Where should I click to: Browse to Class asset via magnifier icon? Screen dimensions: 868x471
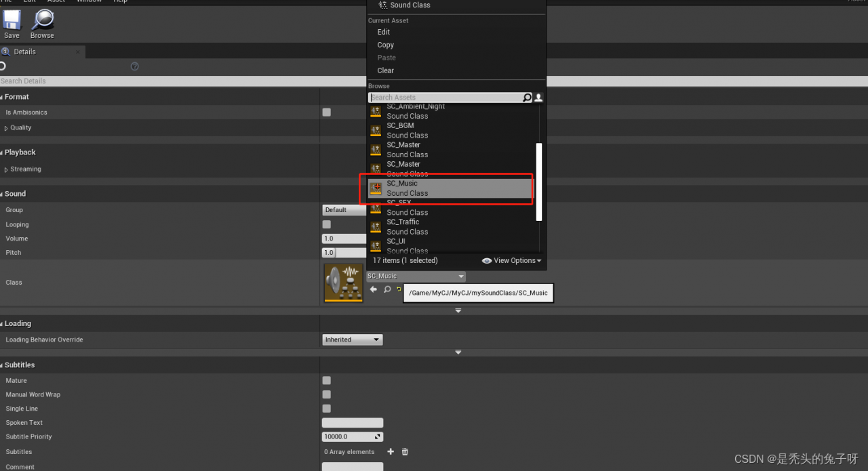click(387, 289)
